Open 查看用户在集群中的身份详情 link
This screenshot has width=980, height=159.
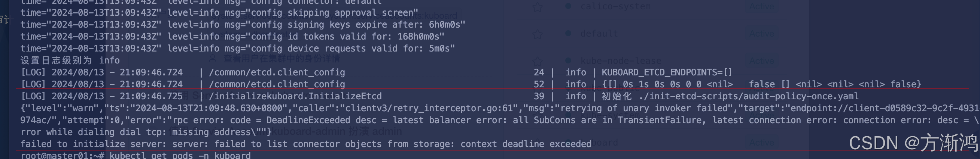(x=281, y=59)
